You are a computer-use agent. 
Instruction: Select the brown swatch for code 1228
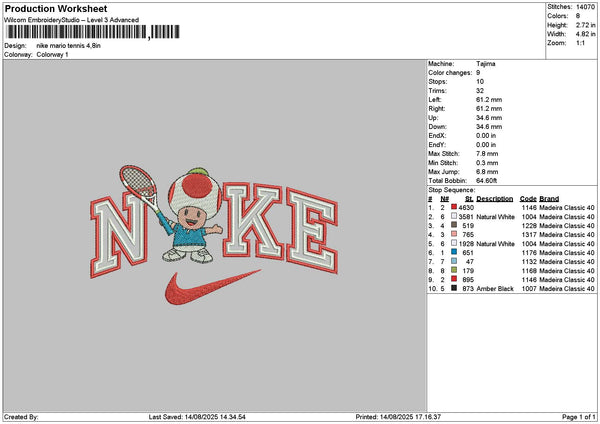point(454,225)
